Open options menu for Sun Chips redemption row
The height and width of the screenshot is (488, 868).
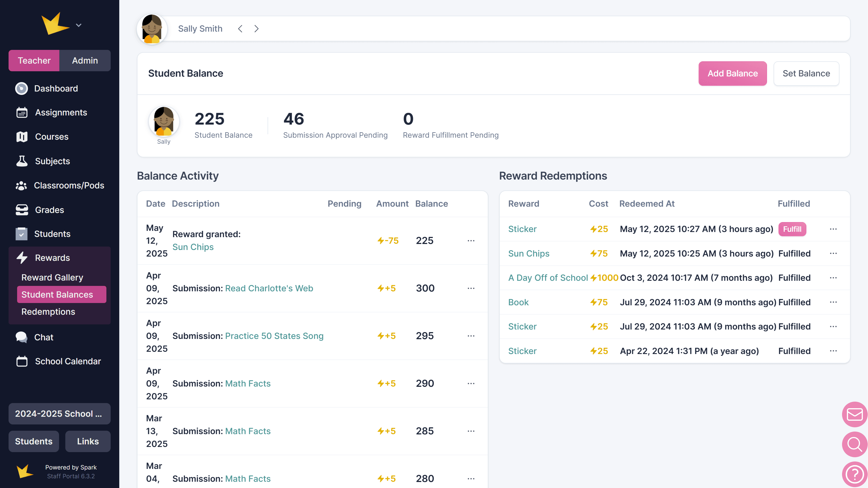click(833, 254)
